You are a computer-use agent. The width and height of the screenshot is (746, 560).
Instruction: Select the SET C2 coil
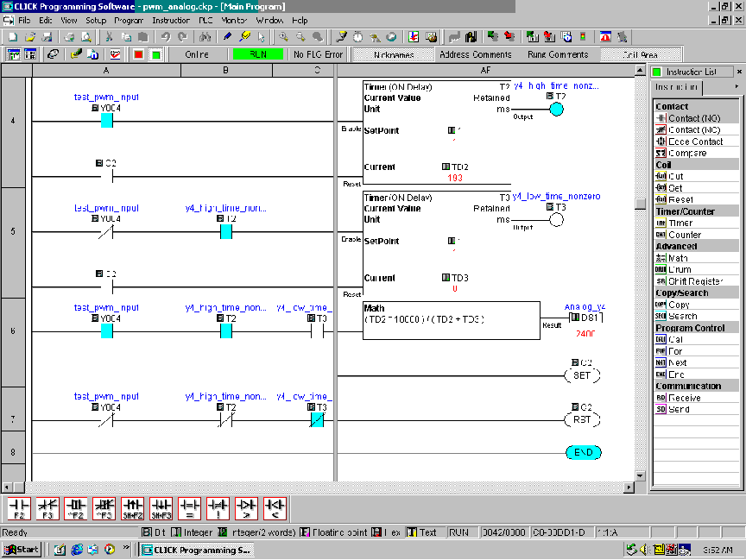[582, 375]
